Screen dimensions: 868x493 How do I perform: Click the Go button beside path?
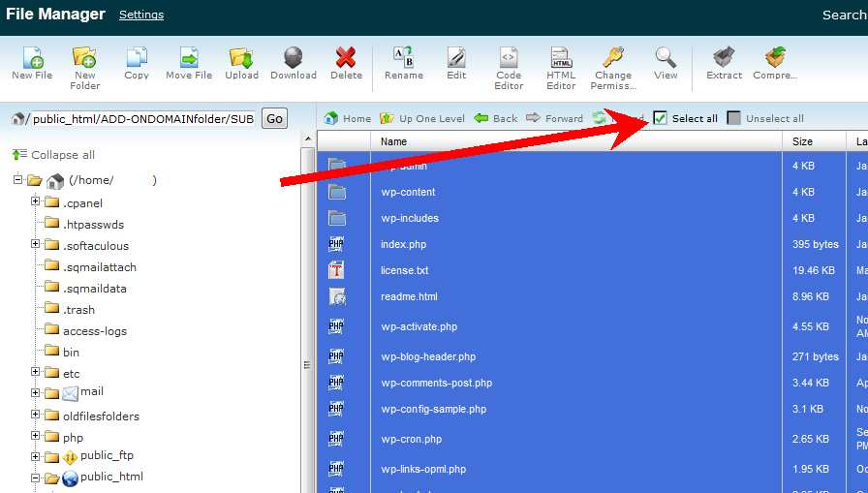coord(274,118)
